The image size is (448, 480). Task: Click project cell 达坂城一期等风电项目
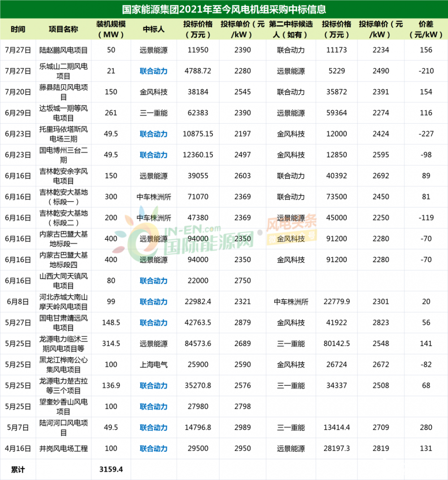click(x=63, y=113)
